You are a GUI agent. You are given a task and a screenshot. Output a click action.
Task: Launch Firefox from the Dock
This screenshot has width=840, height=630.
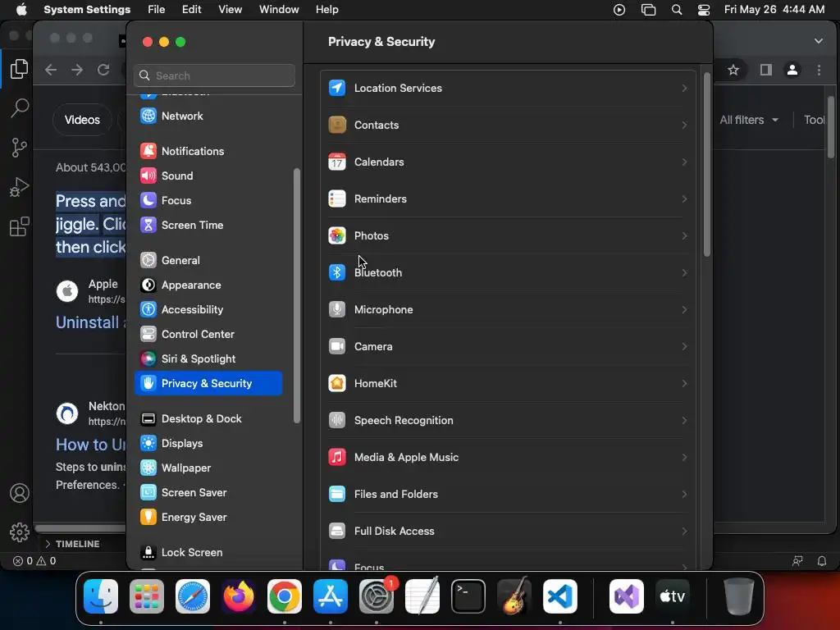point(239,596)
